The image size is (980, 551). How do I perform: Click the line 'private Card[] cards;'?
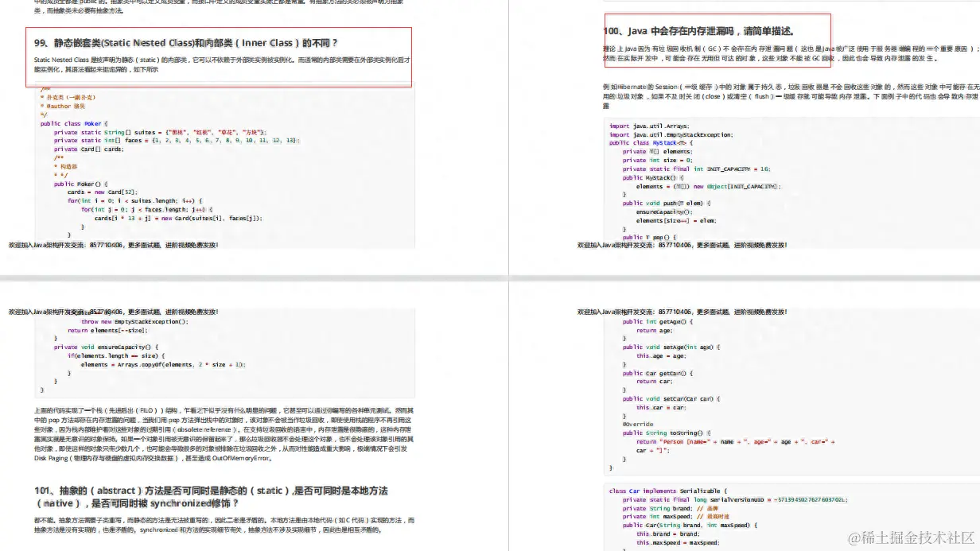(88, 149)
